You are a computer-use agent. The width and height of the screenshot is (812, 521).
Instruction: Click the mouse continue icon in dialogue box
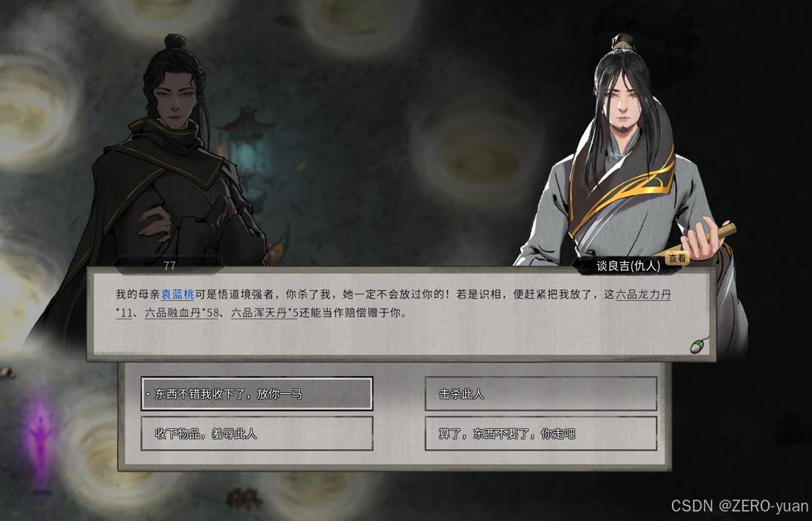coord(700,345)
